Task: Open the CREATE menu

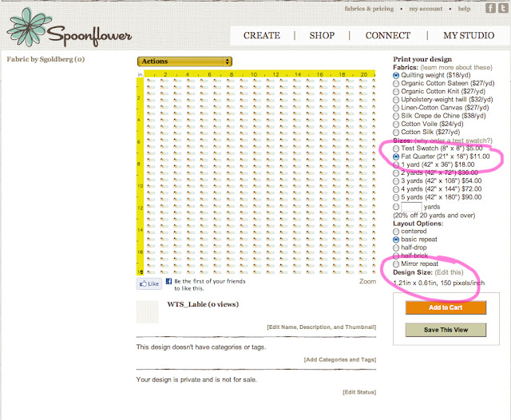Action: tap(262, 35)
